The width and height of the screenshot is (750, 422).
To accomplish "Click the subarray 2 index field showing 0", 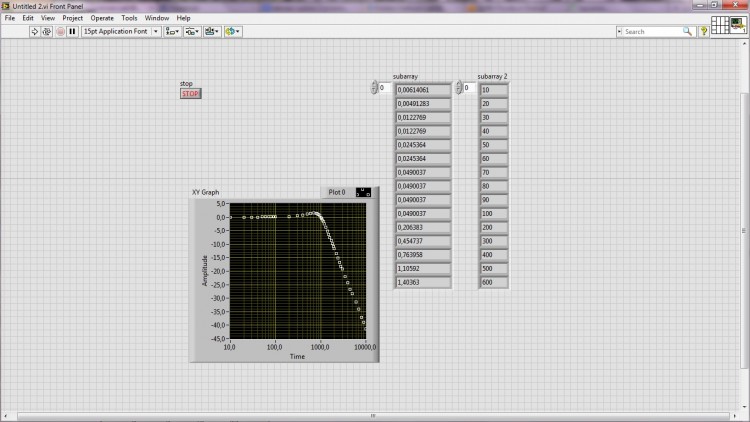I will pos(469,88).
